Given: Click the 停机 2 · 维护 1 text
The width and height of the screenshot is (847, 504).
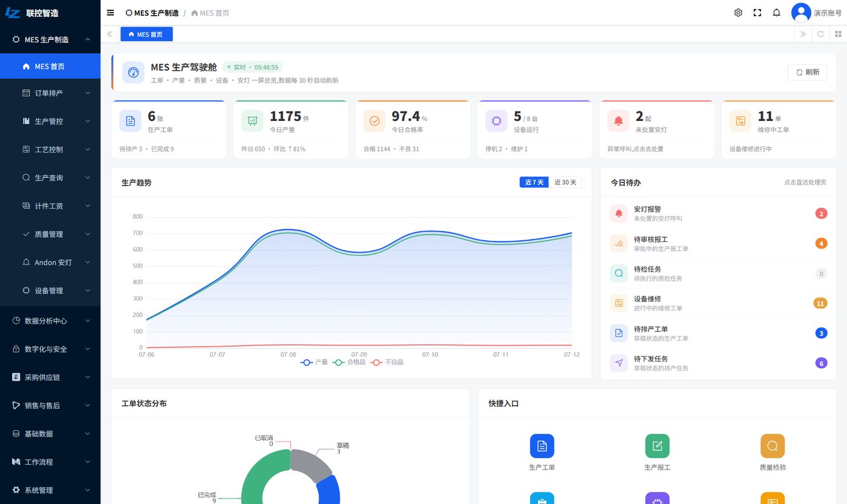Looking at the screenshot, I should click(x=506, y=149).
